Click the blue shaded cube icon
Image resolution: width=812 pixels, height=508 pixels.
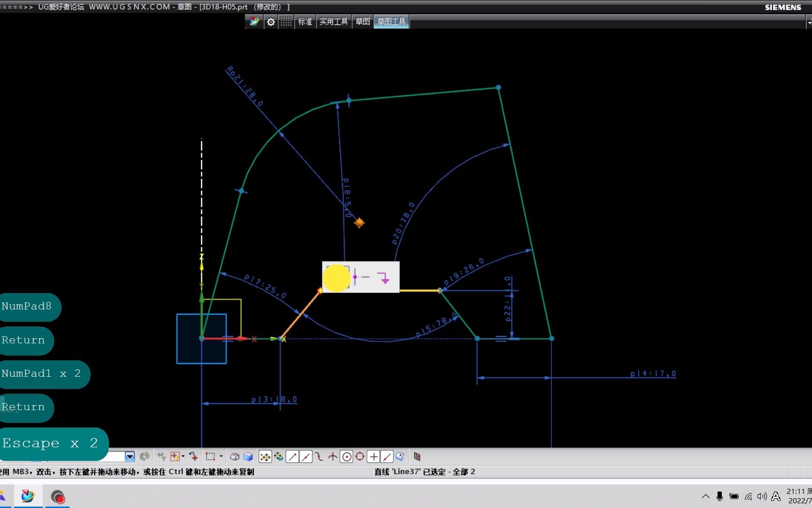pyautogui.click(x=248, y=457)
